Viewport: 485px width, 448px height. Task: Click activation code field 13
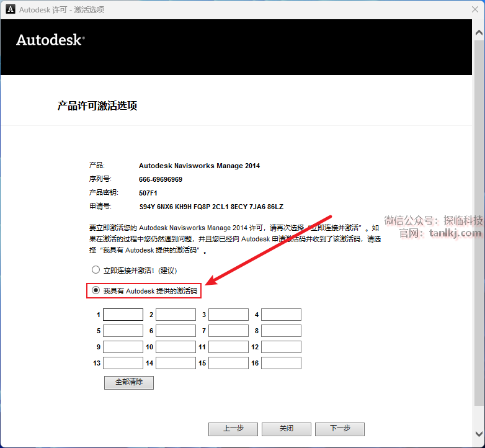(123, 363)
